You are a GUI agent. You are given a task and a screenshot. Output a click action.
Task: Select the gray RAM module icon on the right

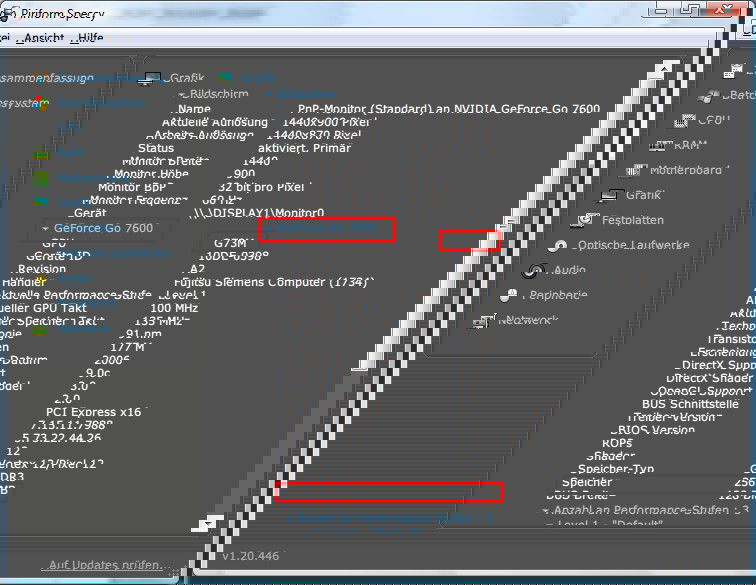click(x=661, y=145)
